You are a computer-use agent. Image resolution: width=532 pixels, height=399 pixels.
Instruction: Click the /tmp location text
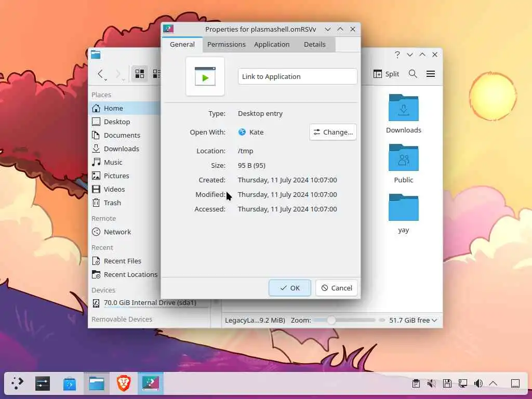tap(246, 151)
